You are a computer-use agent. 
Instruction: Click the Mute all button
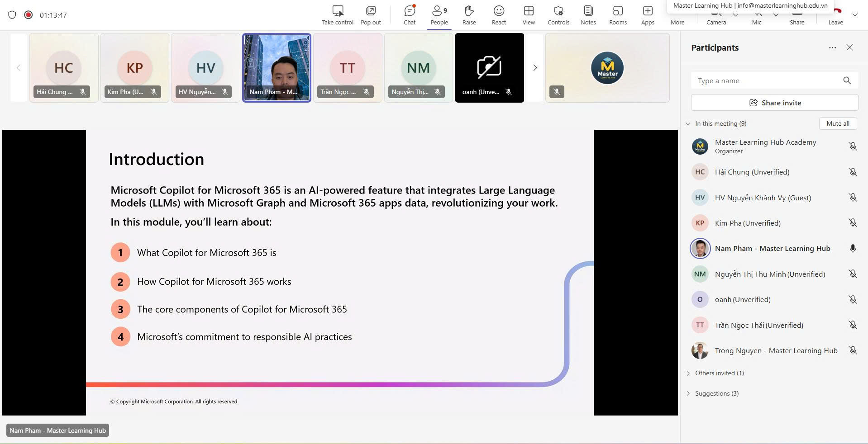click(838, 123)
